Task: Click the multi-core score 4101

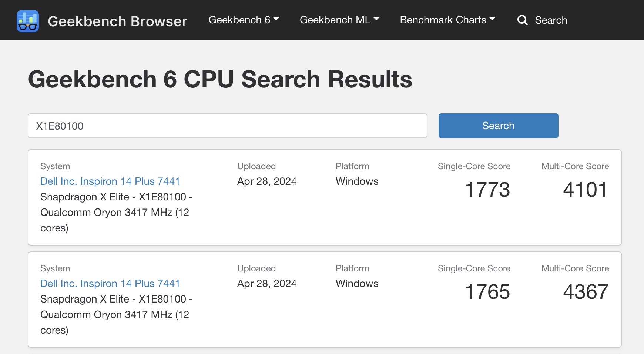Action: (585, 190)
